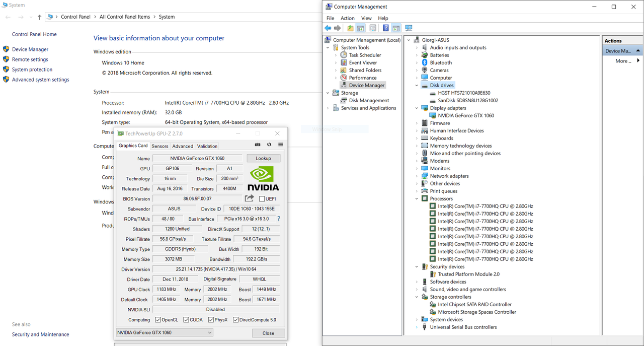Toggle the DirectCompute 5.0 checkbox
644x346 pixels.
tap(236, 320)
